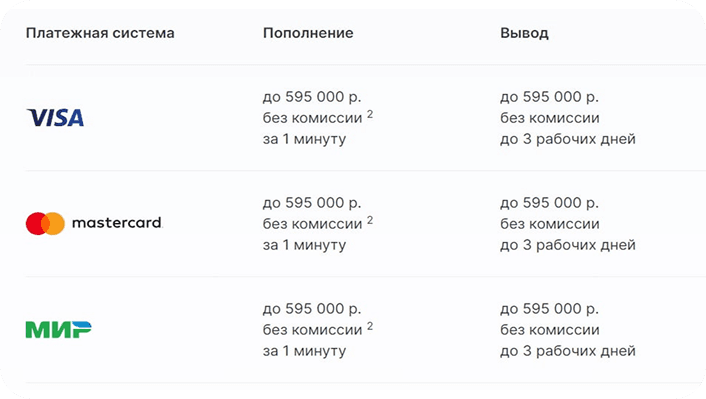706x399 pixels.
Task: Click VISA withdrawal time до 3 рабочих дней
Action: (x=568, y=139)
